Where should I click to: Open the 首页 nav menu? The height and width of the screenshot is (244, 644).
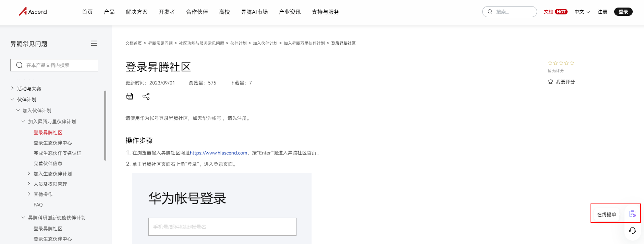87,12
